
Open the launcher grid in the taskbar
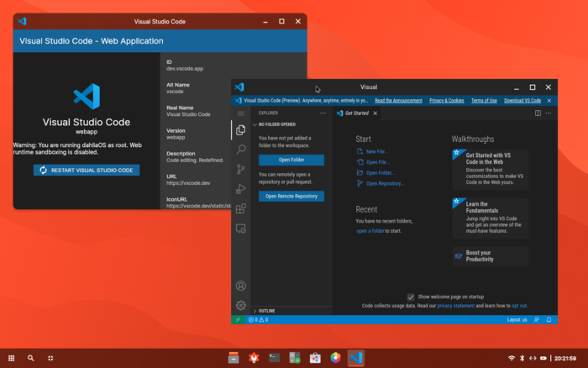[x=12, y=358]
